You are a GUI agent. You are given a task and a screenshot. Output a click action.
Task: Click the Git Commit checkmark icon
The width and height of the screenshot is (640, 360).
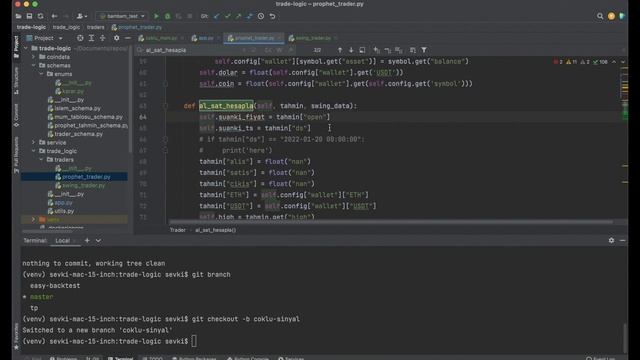point(227,16)
